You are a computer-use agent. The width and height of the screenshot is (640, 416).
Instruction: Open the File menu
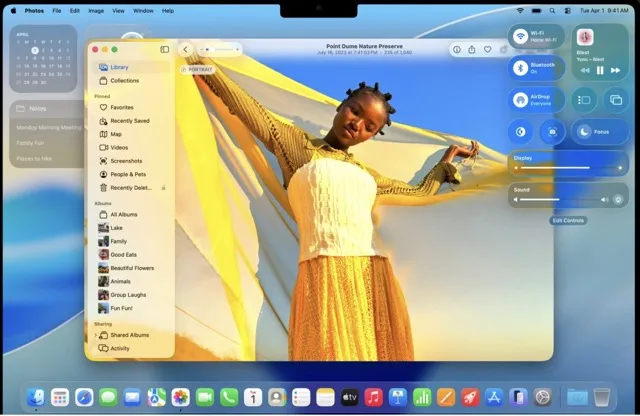[57, 11]
